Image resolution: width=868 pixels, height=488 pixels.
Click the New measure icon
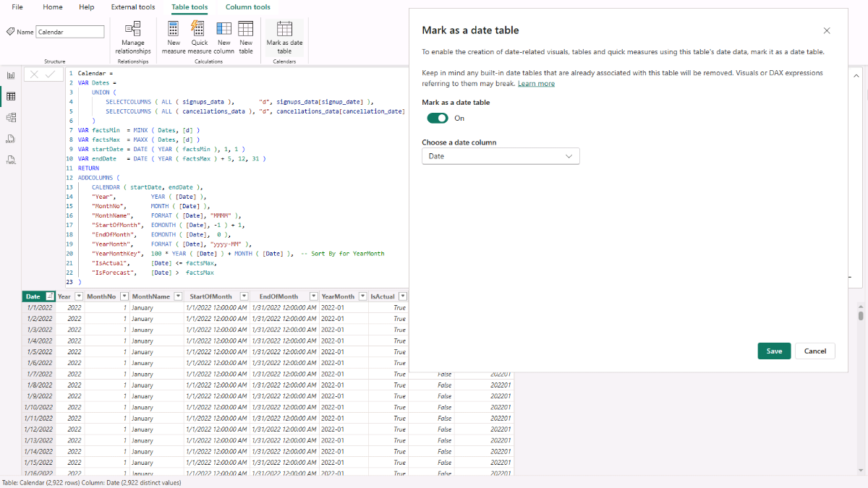coord(174,30)
